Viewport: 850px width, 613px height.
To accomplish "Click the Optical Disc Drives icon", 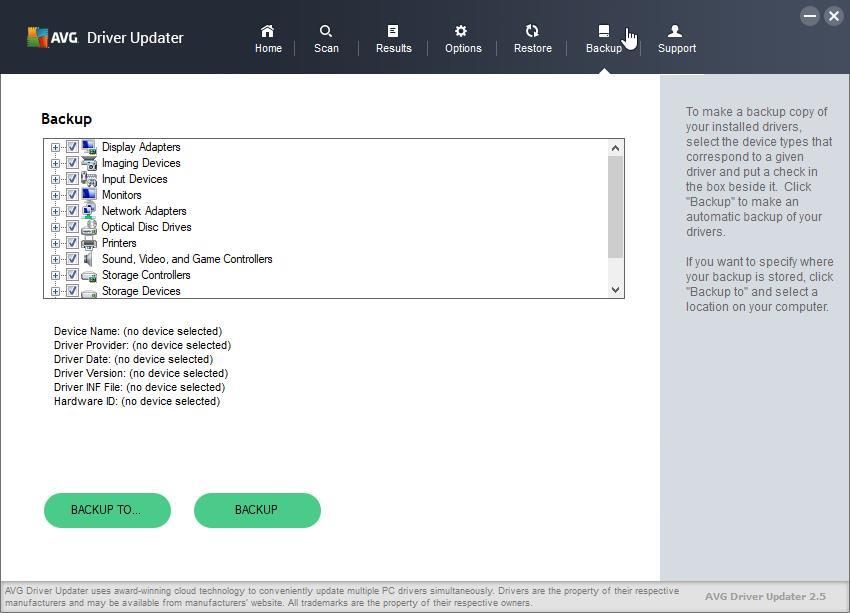I will 89,227.
